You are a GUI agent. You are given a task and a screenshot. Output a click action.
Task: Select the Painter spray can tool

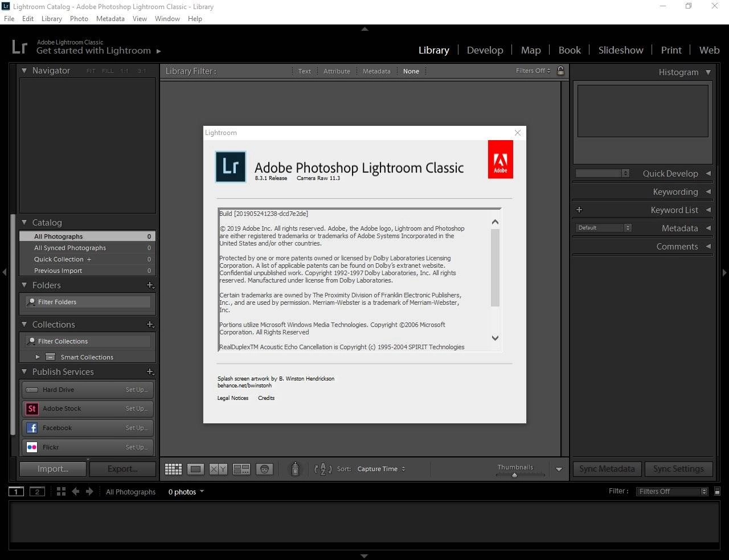[x=295, y=468]
